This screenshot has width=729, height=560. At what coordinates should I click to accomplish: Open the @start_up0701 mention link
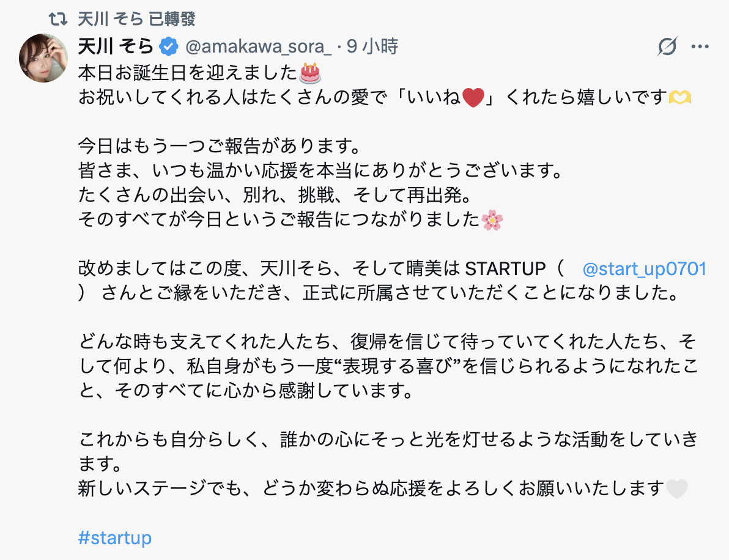[645, 269]
